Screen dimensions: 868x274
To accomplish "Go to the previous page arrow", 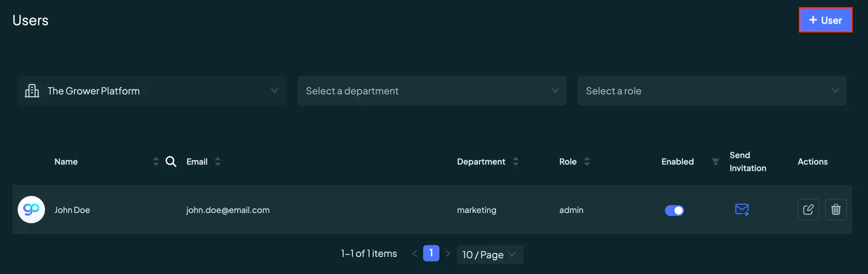I will point(415,253).
